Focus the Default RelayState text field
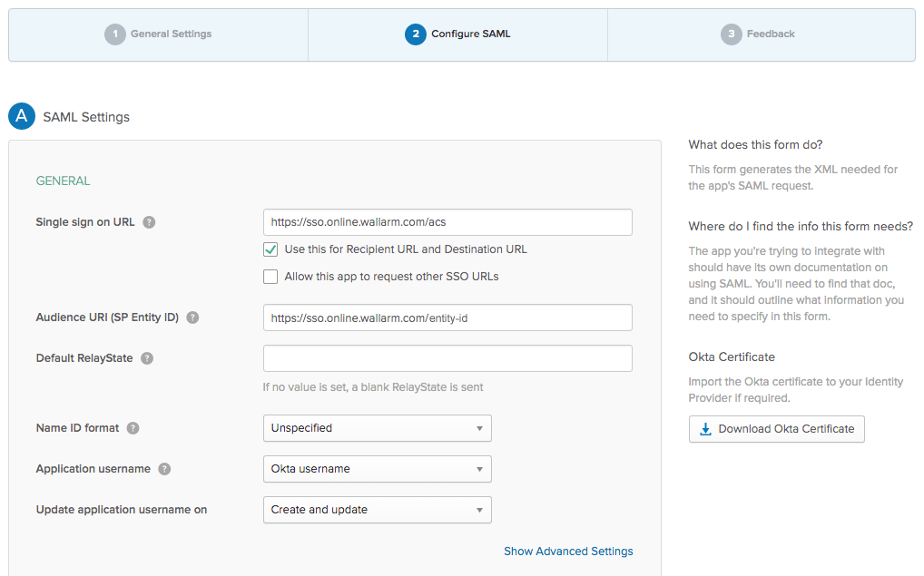Screen dimensions: 924x576 (x=447, y=358)
